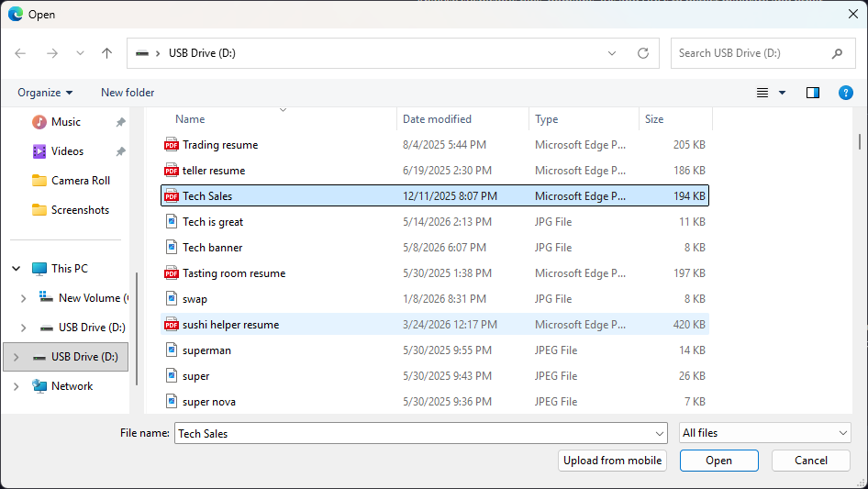The width and height of the screenshot is (868, 489).
Task: Refresh the USB Drive (D:) listing
Action: pyautogui.click(x=642, y=53)
